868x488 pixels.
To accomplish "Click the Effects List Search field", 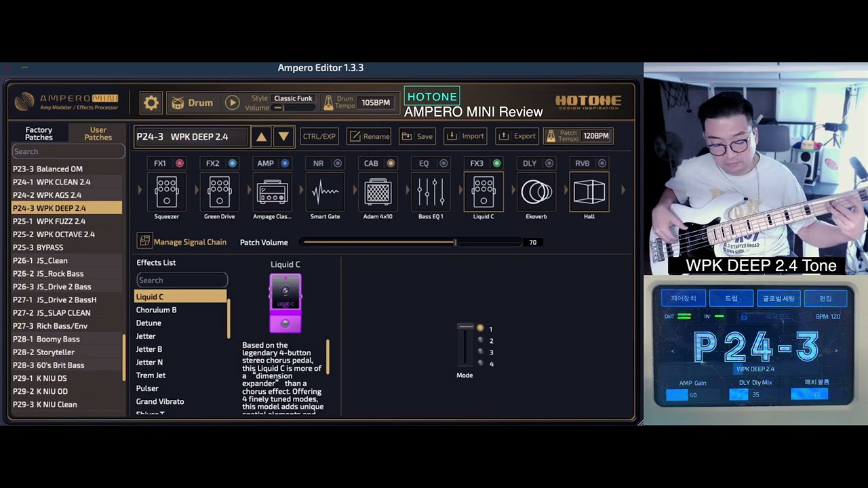I will point(182,280).
